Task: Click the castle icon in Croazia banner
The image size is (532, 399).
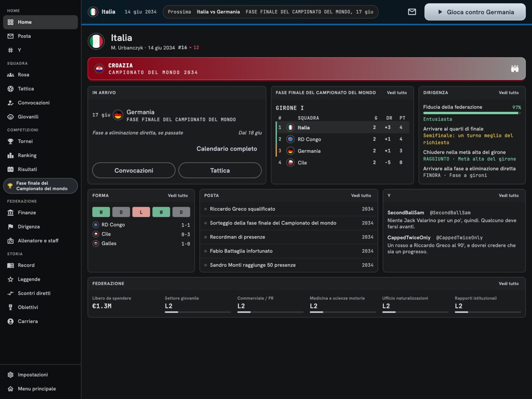Action: 515,68
